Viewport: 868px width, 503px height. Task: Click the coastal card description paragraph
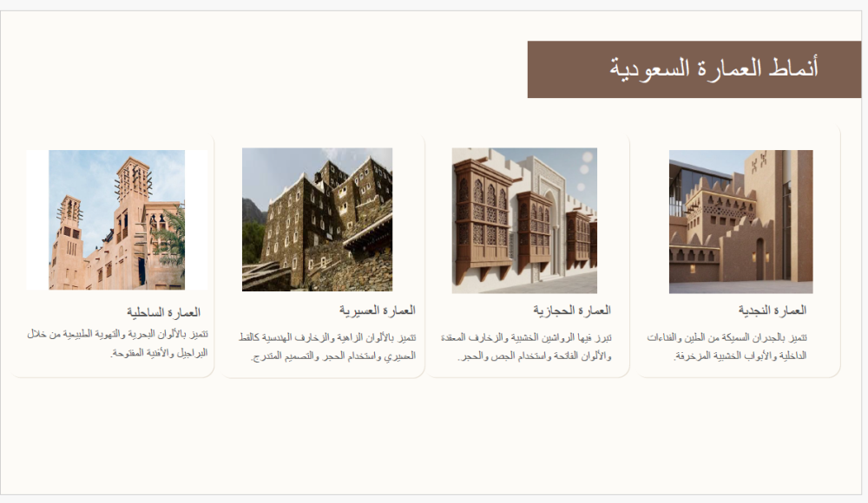117,343
